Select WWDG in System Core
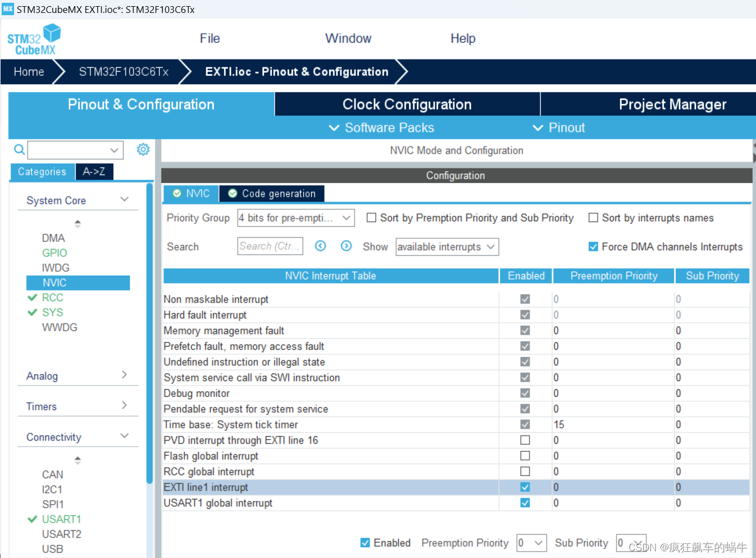Screen dimensions: 756x558 [60, 327]
